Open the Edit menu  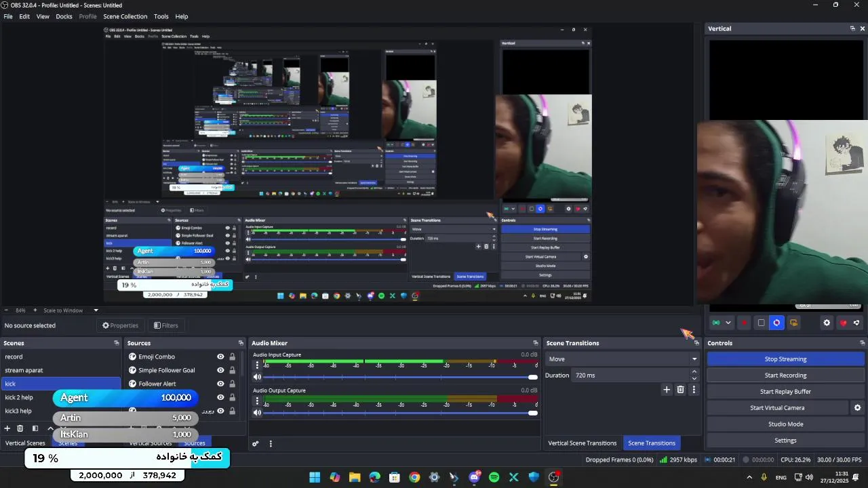(24, 16)
